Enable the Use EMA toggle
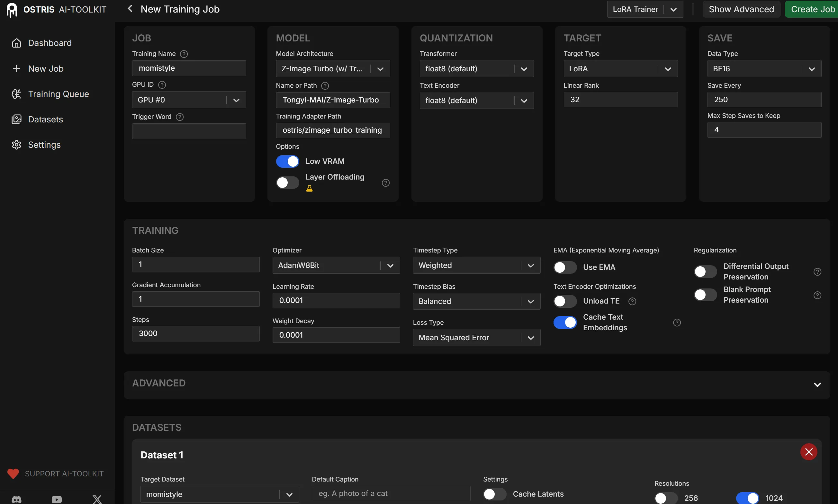 click(x=565, y=267)
